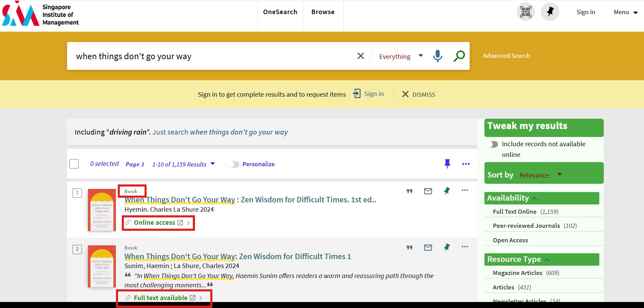Open book cover thumbnail of result 1
The width and height of the screenshot is (644, 308).
click(102, 210)
